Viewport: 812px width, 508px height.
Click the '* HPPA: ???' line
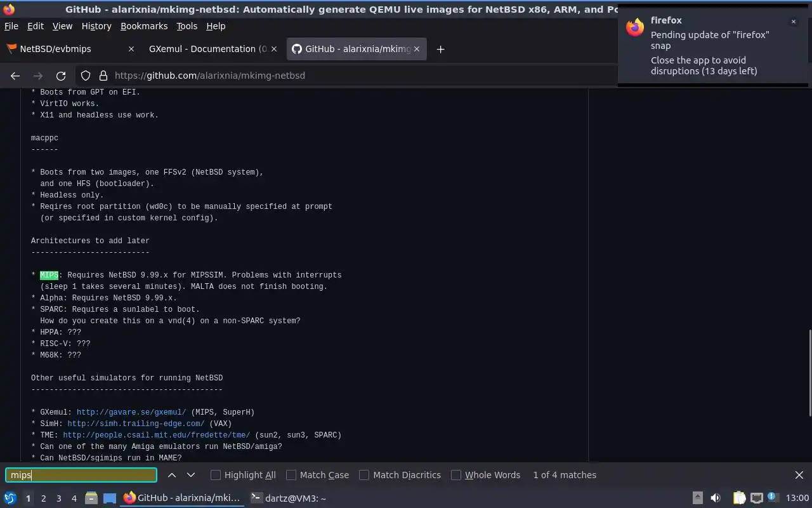click(56, 332)
